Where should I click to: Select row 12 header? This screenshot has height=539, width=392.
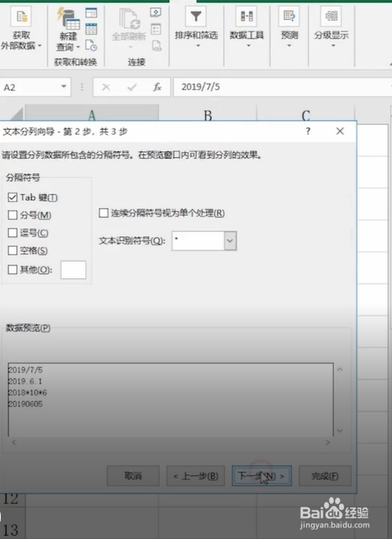pos(11,499)
